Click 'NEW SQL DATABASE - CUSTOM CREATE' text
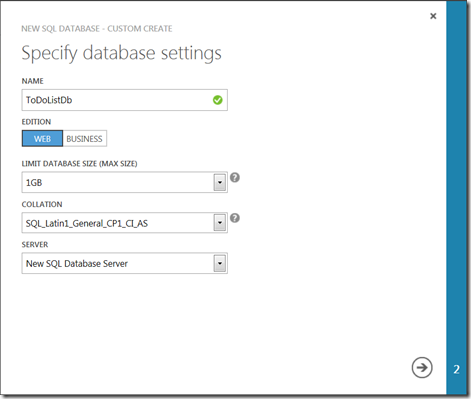471x399 pixels. click(x=97, y=29)
